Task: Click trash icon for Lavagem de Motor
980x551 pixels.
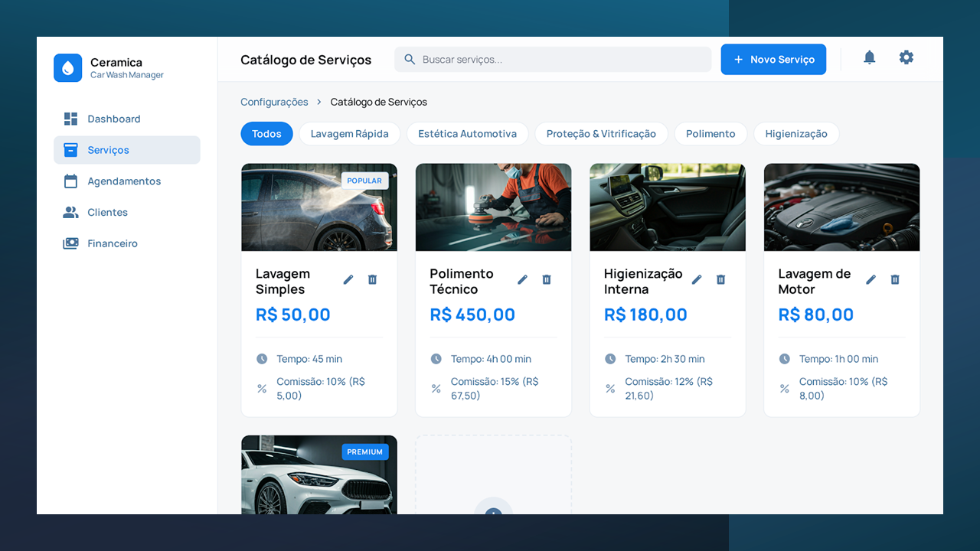Action: coord(895,279)
